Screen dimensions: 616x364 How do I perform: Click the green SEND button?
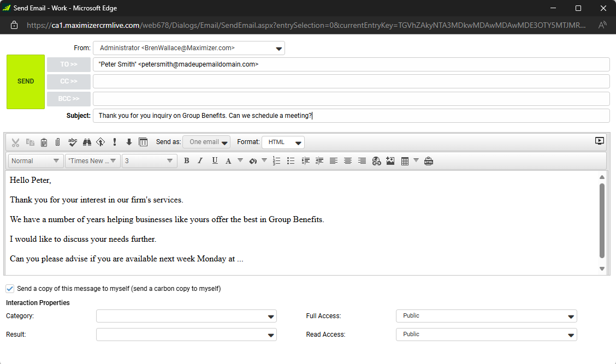(26, 82)
